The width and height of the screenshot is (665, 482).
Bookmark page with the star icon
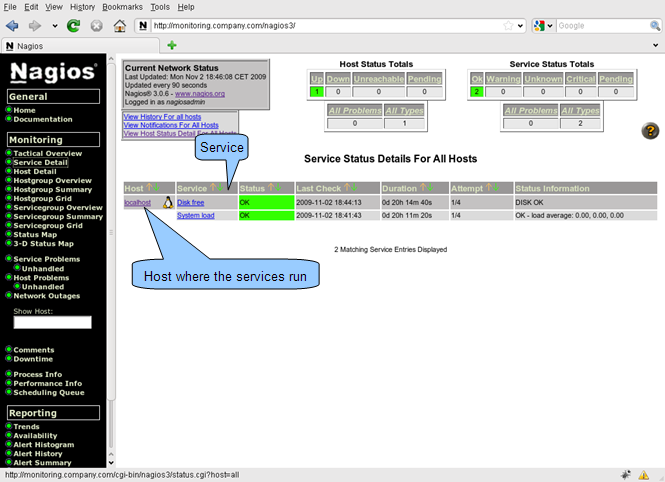tap(508, 26)
